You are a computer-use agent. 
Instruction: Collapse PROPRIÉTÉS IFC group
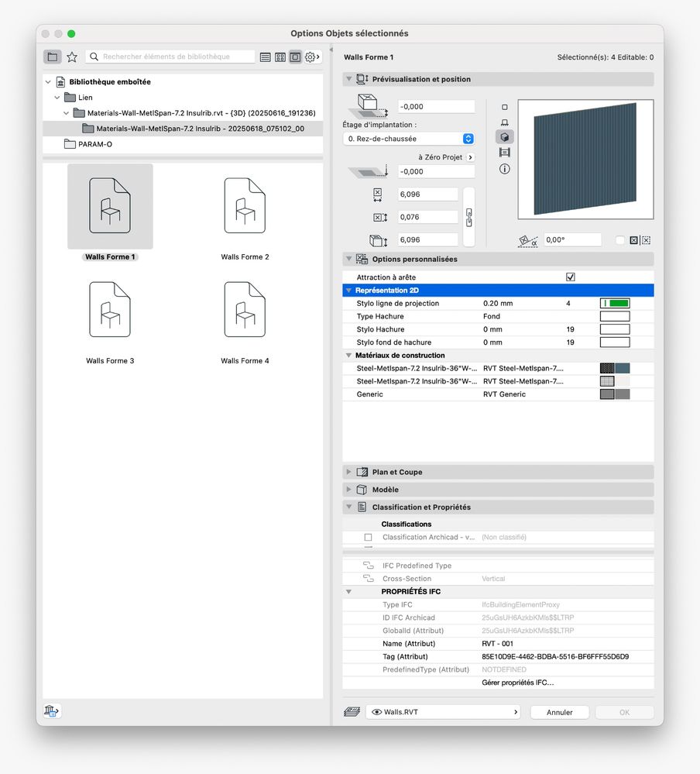click(348, 591)
